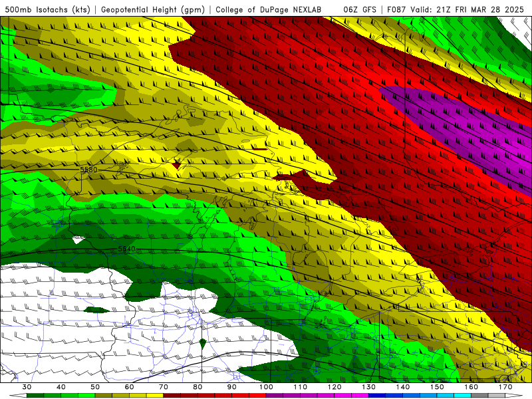Click the colorbar tick label 50
Screen dimensions: 532x399
click(95, 387)
